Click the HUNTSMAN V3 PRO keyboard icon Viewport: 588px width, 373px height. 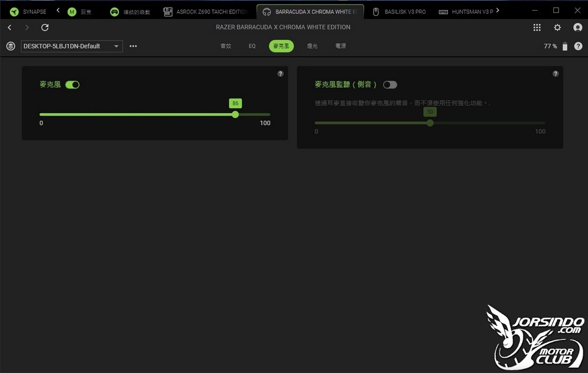coord(443,12)
